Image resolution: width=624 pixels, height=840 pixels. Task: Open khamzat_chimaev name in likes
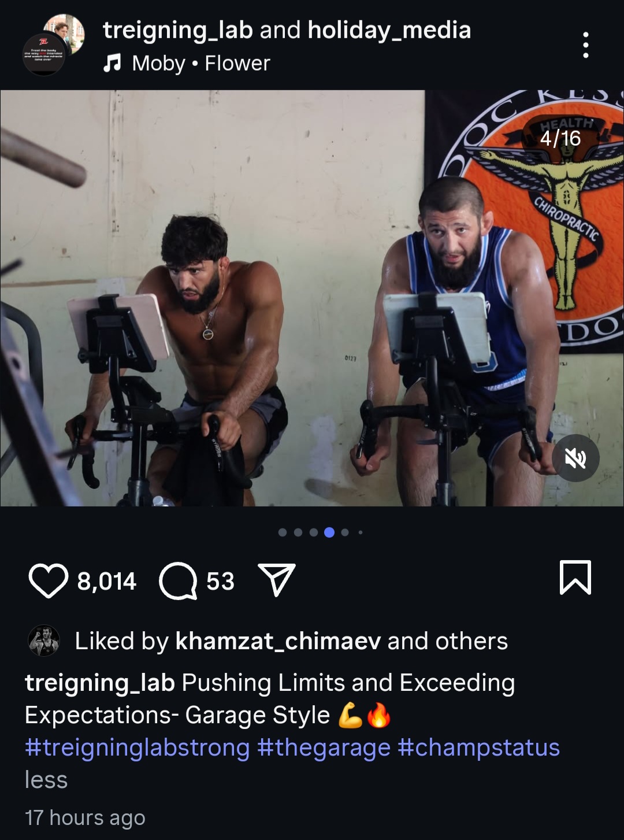pyautogui.click(x=278, y=641)
